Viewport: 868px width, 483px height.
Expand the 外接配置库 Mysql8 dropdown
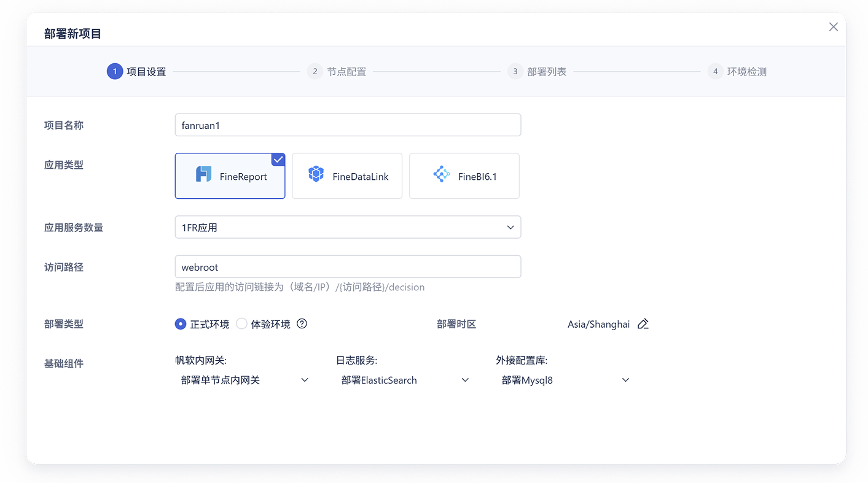coord(565,381)
